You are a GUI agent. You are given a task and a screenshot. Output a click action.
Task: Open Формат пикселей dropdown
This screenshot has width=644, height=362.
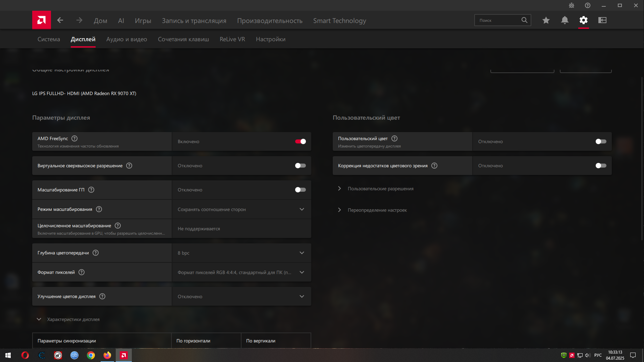241,272
